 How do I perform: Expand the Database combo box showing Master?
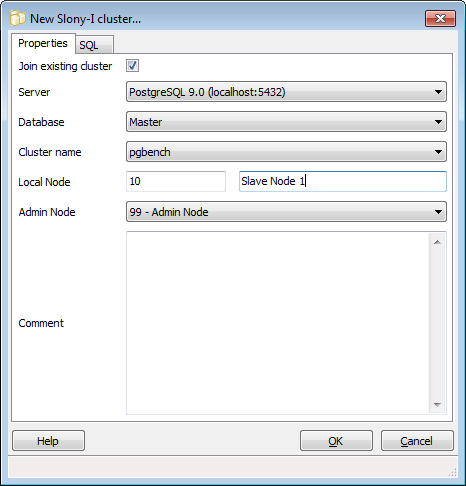coord(286,122)
